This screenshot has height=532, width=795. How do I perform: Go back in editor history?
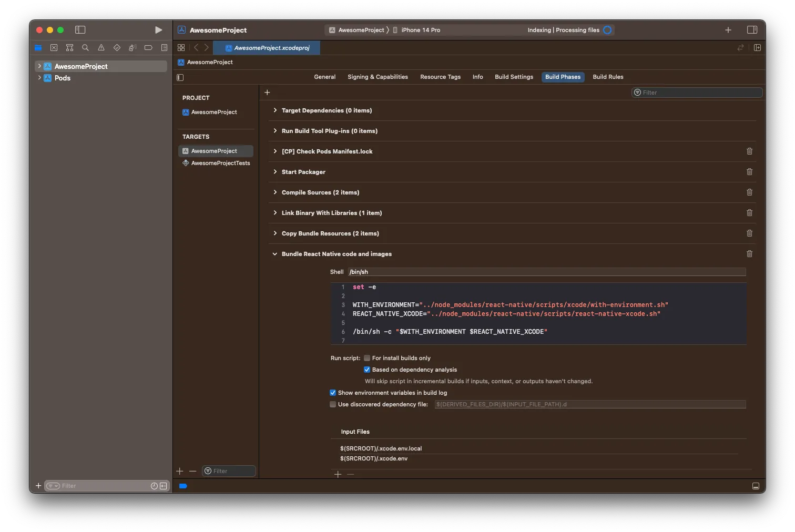point(196,48)
